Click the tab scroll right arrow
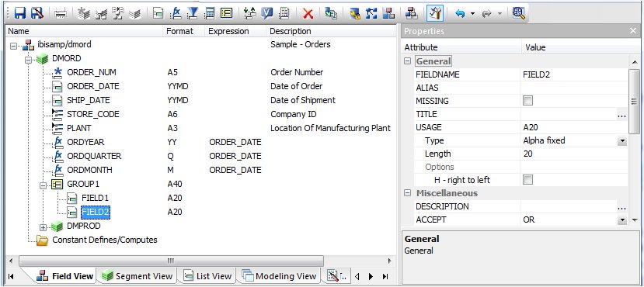 click(371, 276)
